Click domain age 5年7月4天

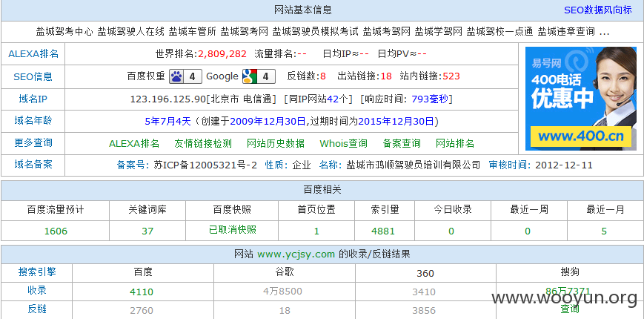tap(168, 121)
